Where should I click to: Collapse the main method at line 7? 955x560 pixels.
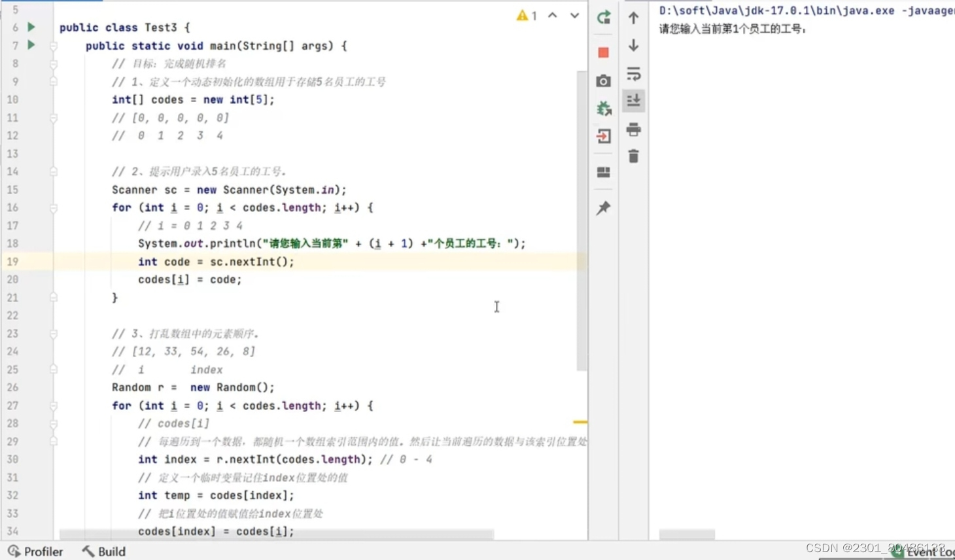point(54,46)
